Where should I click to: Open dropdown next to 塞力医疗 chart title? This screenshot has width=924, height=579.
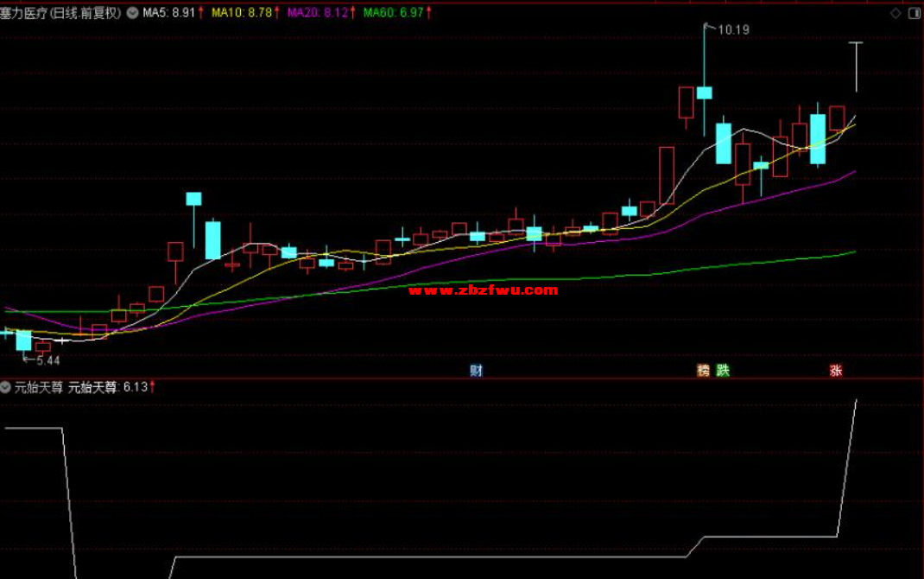133,13
